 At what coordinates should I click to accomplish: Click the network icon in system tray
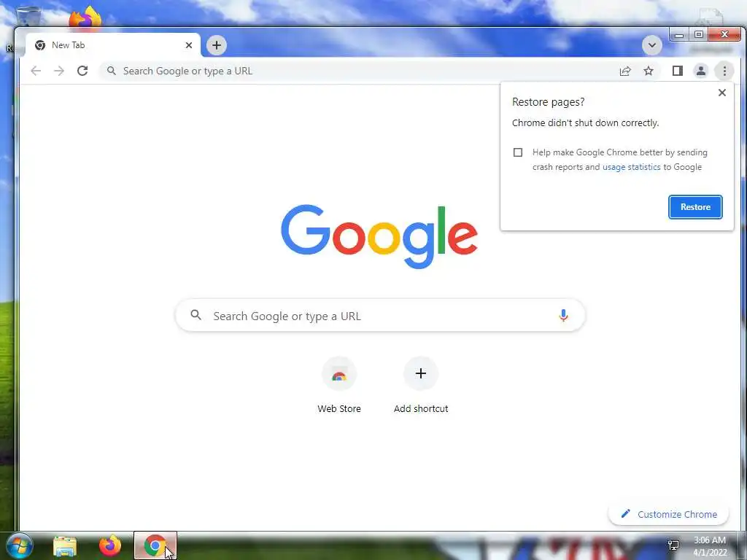(673, 545)
